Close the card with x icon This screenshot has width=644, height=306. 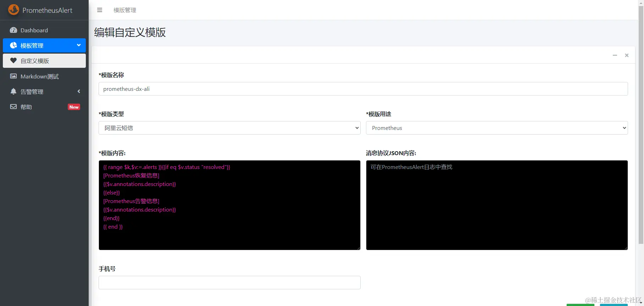pyautogui.click(x=627, y=55)
